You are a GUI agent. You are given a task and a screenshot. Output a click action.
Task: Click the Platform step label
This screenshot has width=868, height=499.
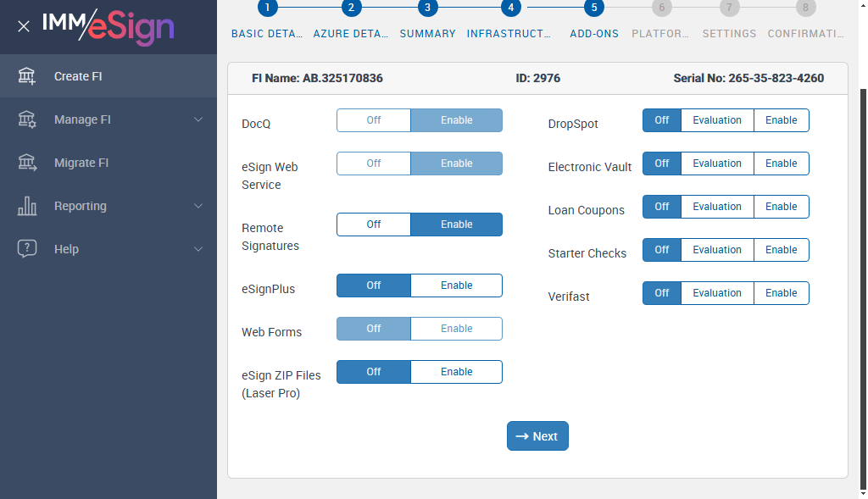coord(660,34)
